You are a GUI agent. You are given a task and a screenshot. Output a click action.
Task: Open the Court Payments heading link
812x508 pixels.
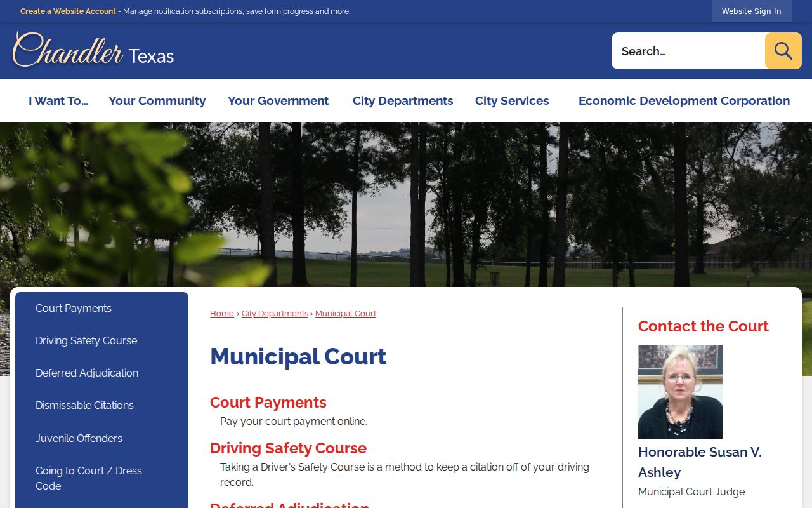(x=268, y=403)
